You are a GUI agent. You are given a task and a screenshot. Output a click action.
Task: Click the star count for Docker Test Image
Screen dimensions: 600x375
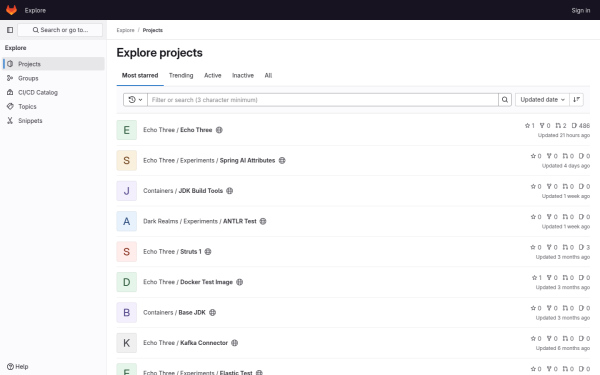click(536, 277)
